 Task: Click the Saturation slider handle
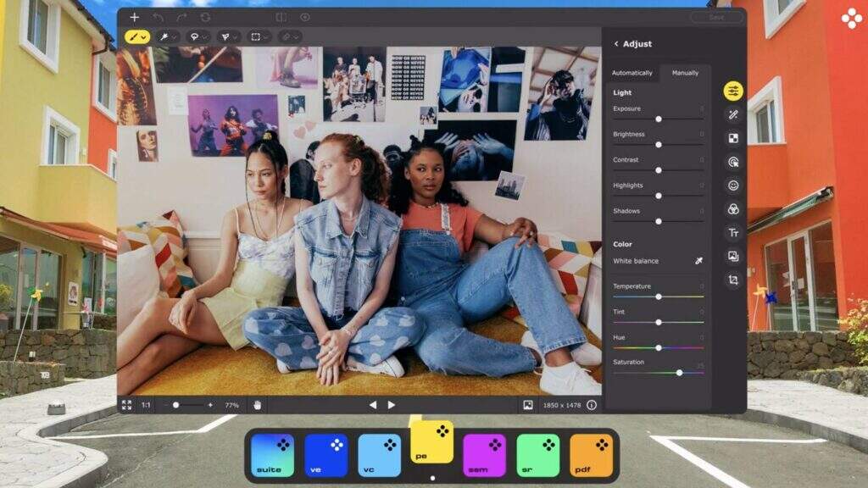point(679,373)
